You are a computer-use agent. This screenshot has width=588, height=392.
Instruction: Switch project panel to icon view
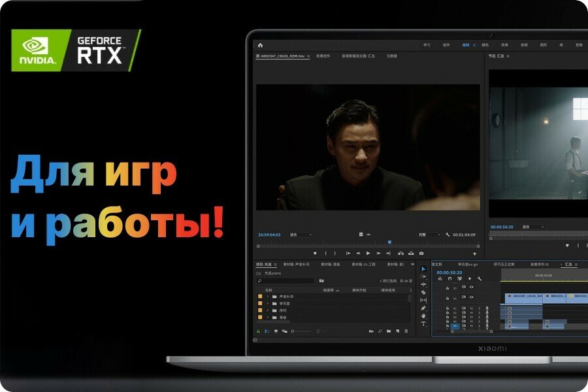[x=276, y=331]
